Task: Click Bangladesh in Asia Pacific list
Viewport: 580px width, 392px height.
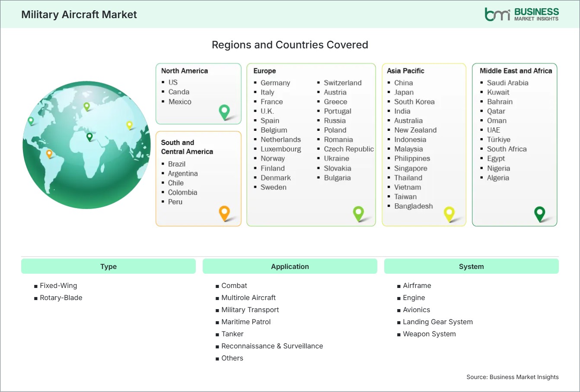Action: (414, 206)
